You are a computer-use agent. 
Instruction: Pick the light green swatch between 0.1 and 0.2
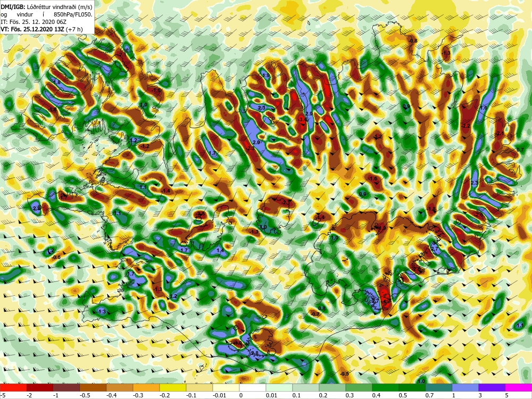click(x=306, y=387)
